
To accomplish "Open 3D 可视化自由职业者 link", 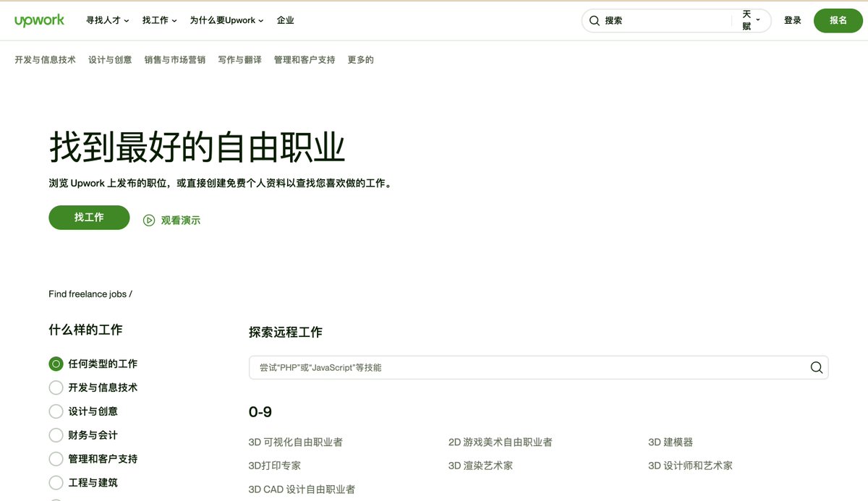I will (295, 442).
